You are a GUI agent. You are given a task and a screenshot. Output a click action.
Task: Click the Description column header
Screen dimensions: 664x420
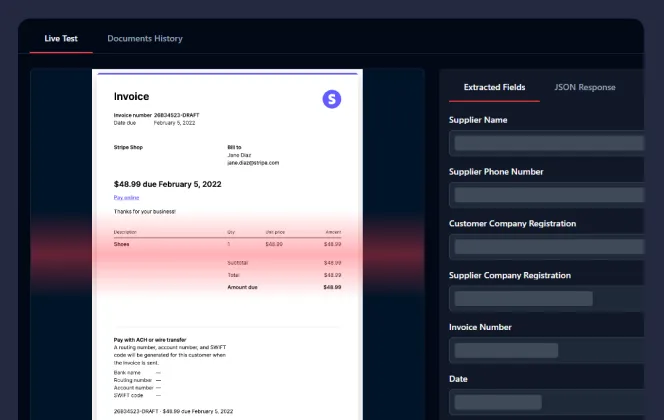click(x=125, y=232)
